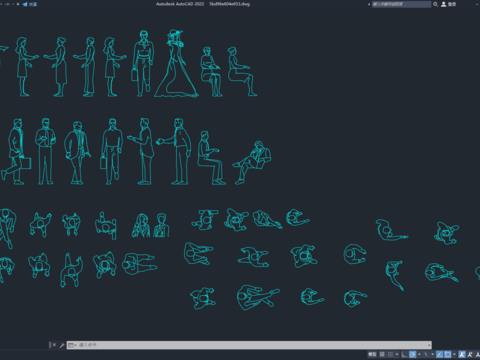This screenshot has width=480, height=360.
Task: Click the help search text box
Action: pos(401,4)
